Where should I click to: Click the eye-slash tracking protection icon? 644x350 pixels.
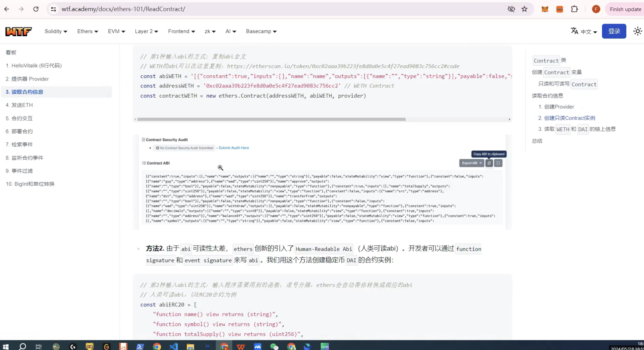click(x=511, y=9)
